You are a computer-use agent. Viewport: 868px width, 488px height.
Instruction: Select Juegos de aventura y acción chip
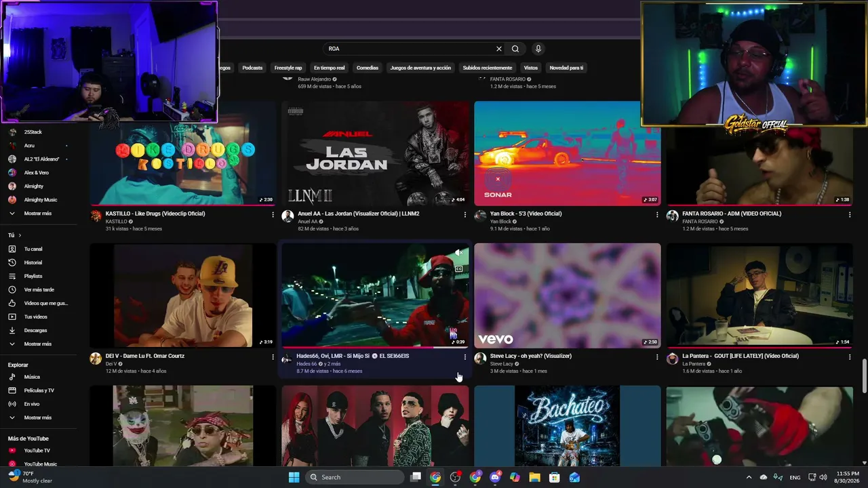pos(420,68)
